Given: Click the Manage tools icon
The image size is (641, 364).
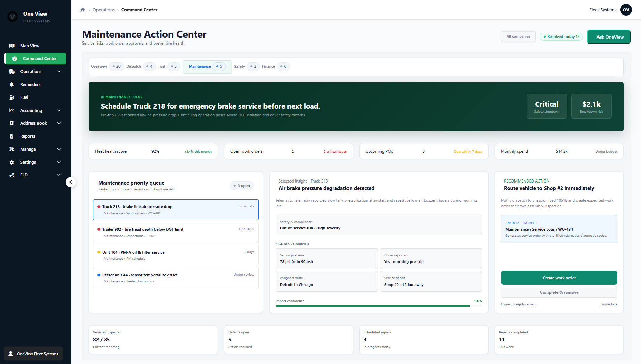Looking at the screenshot, I should click(12, 149).
